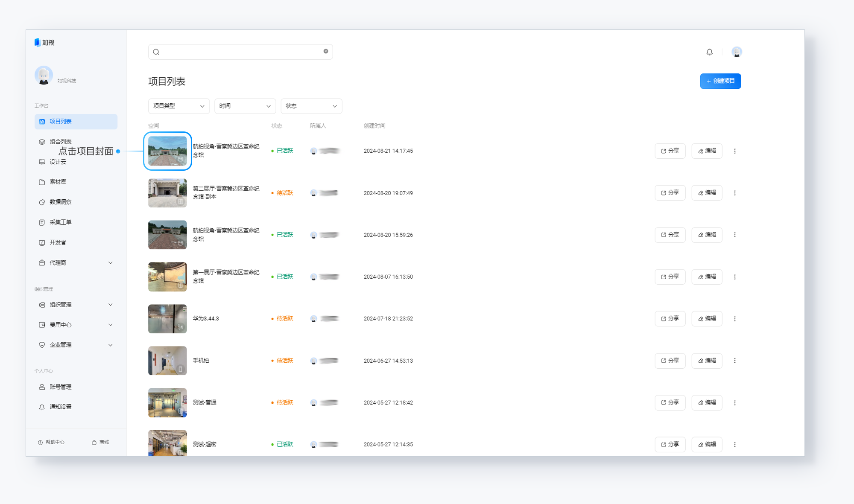This screenshot has height=504, width=854.
Task: Open 素材库 in sidebar
Action: pyautogui.click(x=76, y=182)
